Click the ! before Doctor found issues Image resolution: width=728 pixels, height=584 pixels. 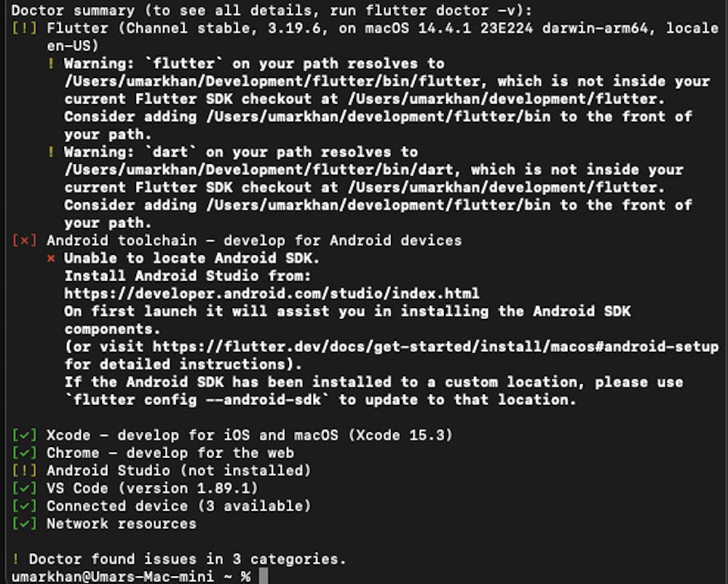click(x=16, y=559)
